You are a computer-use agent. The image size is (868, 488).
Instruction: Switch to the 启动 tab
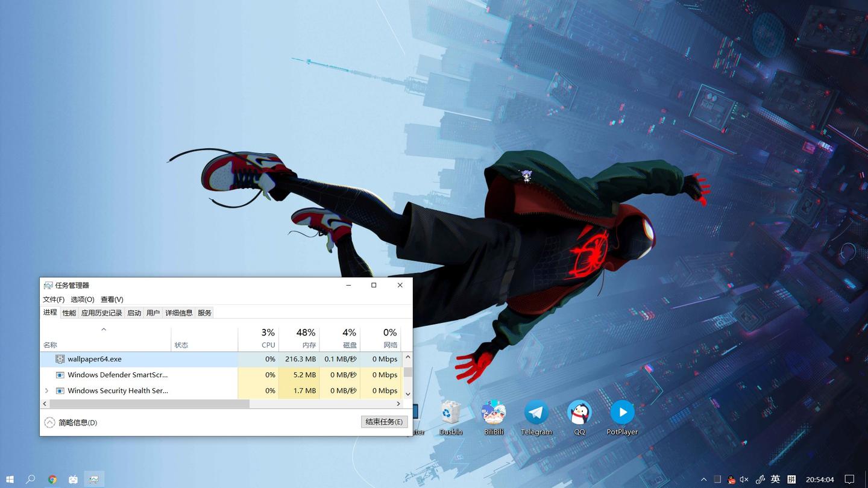134,313
